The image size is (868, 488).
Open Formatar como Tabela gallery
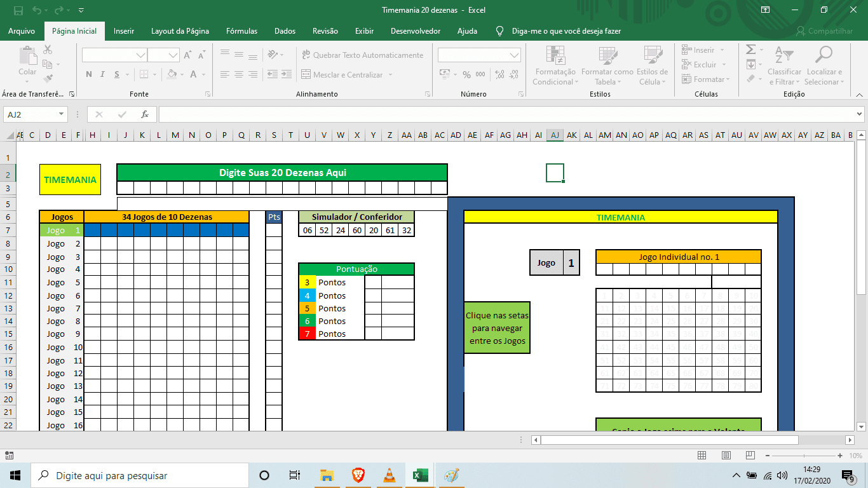(x=607, y=65)
